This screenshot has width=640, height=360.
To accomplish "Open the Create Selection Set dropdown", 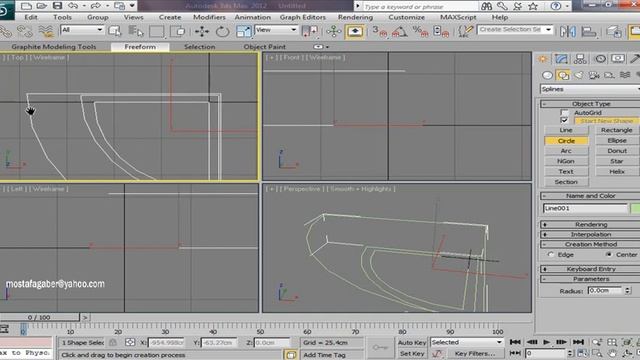I will click(x=515, y=29).
